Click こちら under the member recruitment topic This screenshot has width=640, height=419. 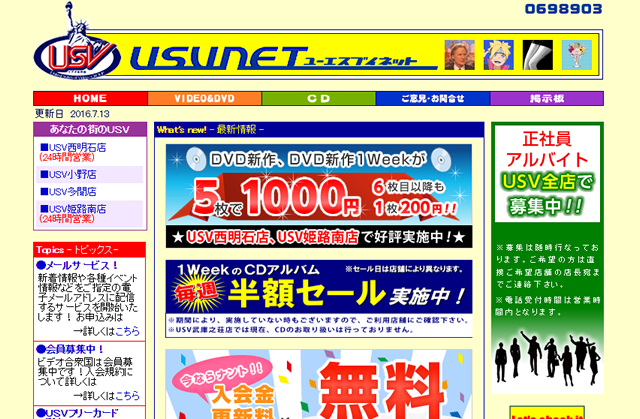coord(127,396)
